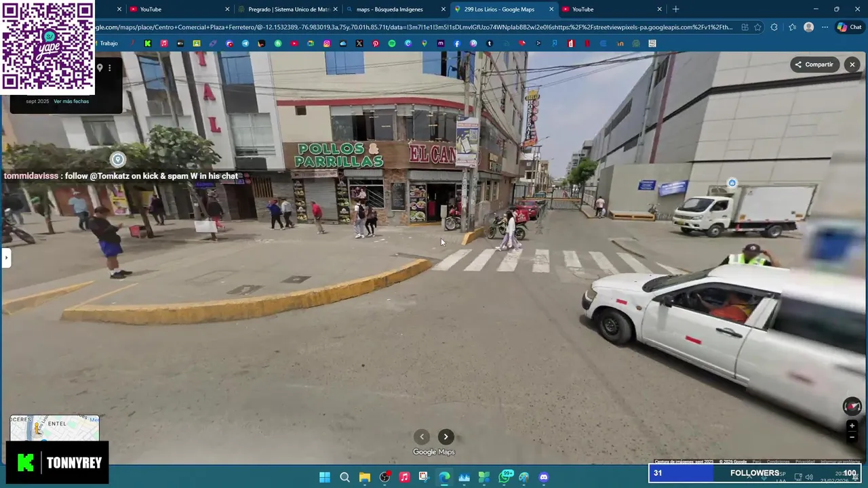868x488 pixels.
Task: Open Discord from taskbar
Action: [543, 477]
